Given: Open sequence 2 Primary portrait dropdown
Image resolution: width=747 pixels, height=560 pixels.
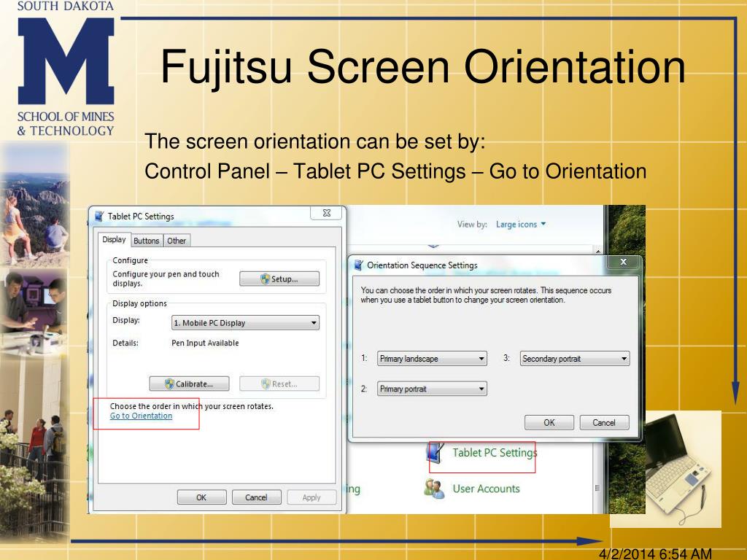Looking at the screenshot, I should 432,389.
